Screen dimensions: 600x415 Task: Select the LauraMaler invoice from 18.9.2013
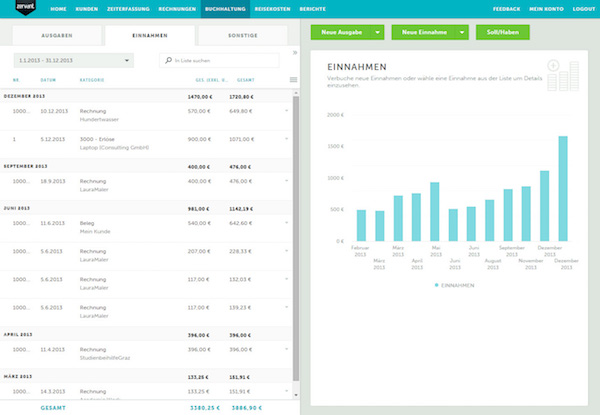tap(146, 186)
